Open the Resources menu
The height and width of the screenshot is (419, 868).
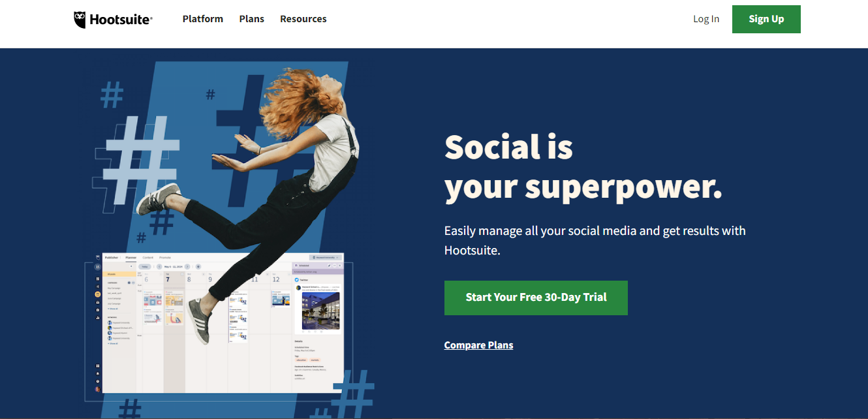[x=303, y=19]
